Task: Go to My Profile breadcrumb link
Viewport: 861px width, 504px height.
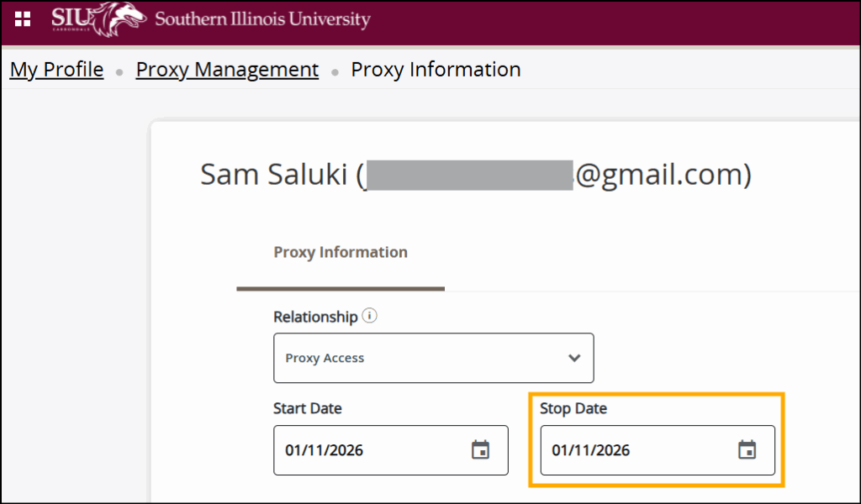Action: 56,70
